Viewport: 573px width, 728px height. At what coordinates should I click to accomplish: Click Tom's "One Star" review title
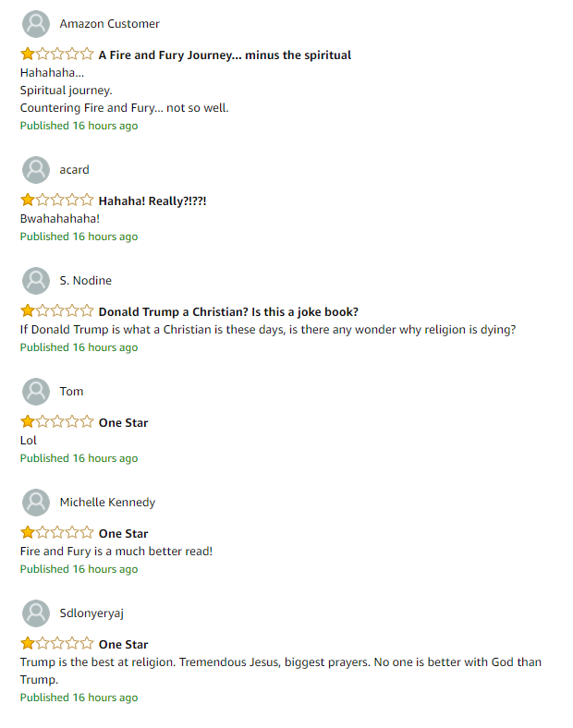124,423
